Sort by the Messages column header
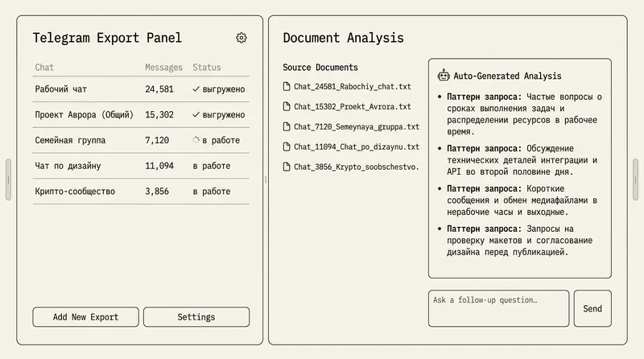This screenshot has height=359, width=644. tap(163, 68)
